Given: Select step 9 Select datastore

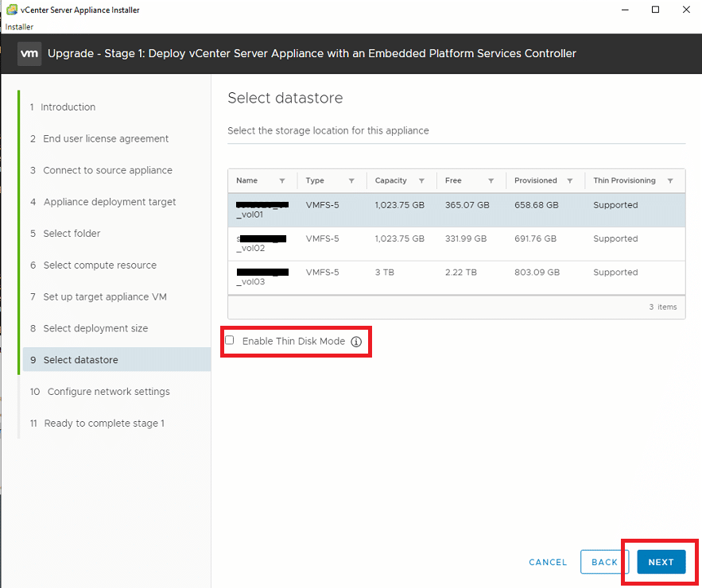Looking at the screenshot, I should point(116,360).
